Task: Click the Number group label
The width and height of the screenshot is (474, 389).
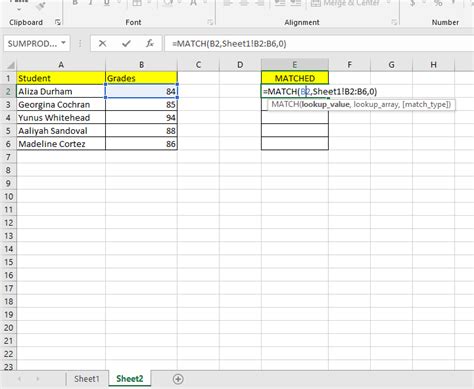Action: pos(445,22)
